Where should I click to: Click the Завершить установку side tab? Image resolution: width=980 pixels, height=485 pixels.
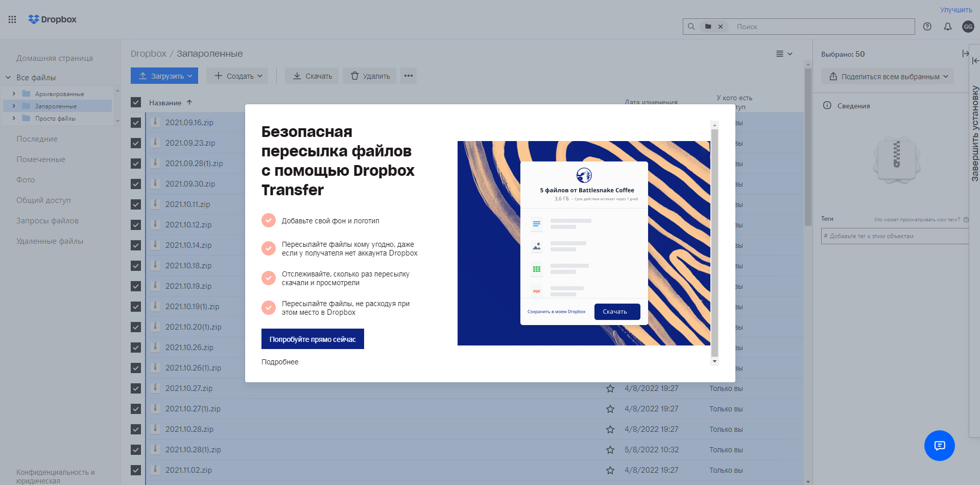coord(975,133)
